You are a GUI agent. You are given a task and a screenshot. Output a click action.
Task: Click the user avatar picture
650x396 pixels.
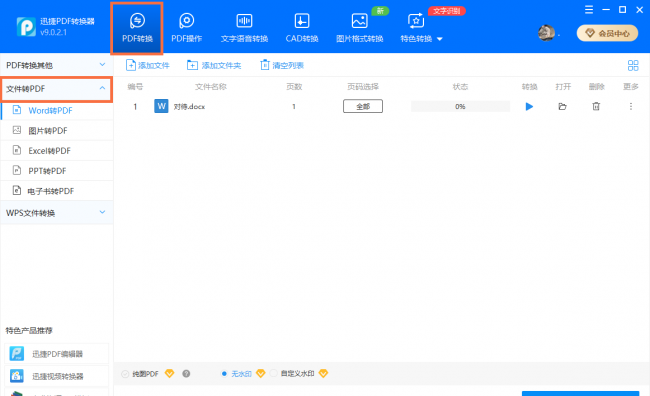546,33
